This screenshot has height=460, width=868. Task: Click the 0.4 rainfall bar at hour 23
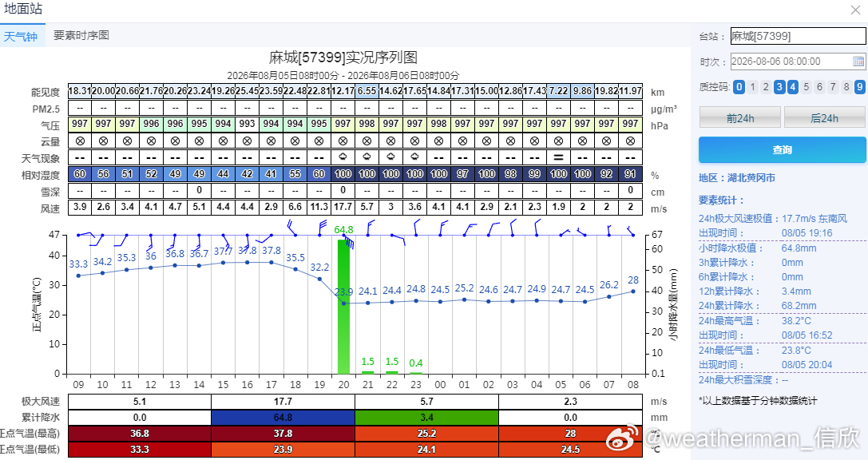point(416,373)
